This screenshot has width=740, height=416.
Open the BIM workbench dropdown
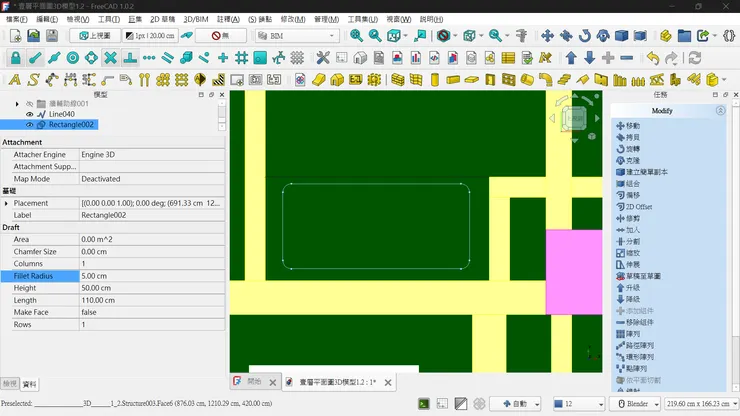[x=297, y=36]
